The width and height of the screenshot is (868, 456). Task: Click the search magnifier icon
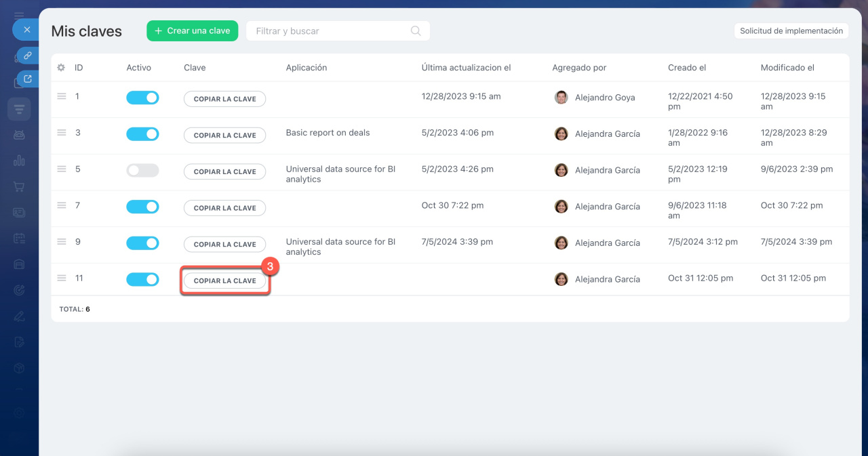pos(416,31)
